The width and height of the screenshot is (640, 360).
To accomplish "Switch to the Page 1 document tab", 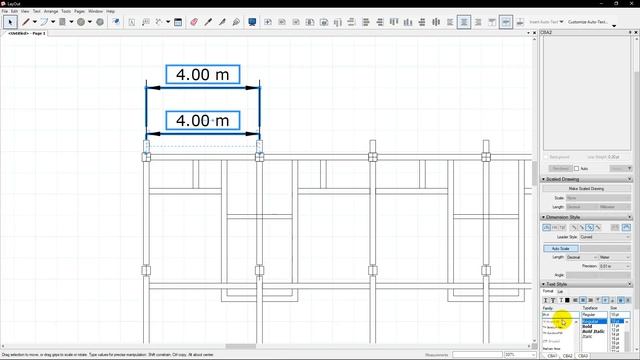I will [x=27, y=33].
